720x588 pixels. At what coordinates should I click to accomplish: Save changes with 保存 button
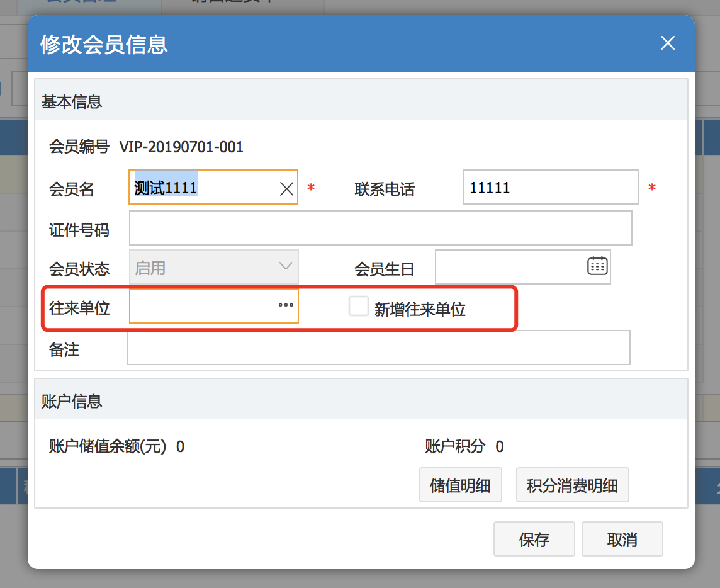tap(534, 539)
